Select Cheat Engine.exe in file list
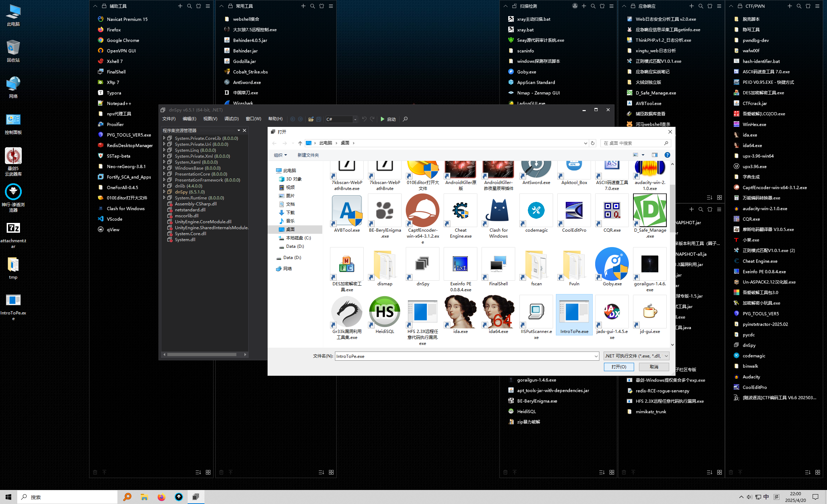Screen dimensions: 827x504 tap(460, 217)
